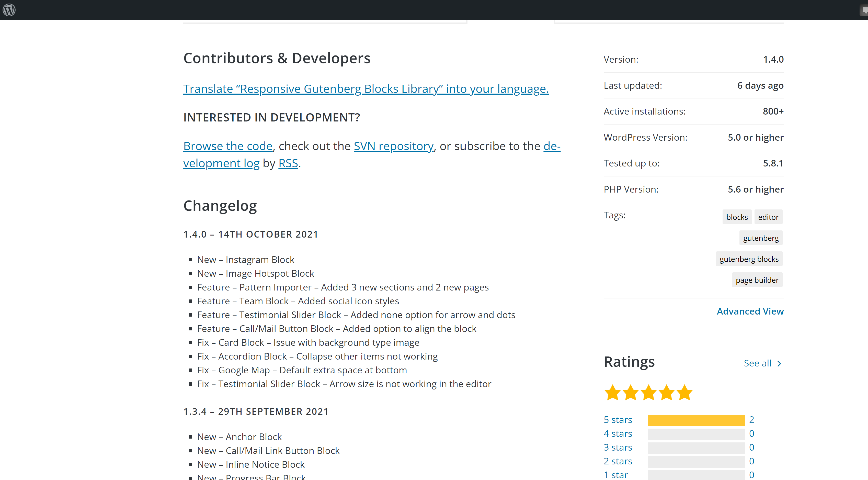Click the Ratings heading
Image resolution: width=868 pixels, height=480 pixels.
click(x=629, y=362)
